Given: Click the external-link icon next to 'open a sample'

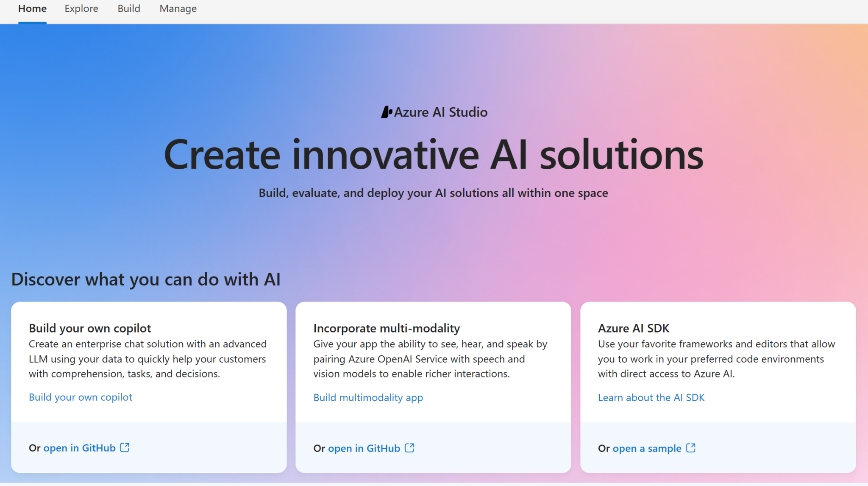Looking at the screenshot, I should pyautogui.click(x=691, y=448).
